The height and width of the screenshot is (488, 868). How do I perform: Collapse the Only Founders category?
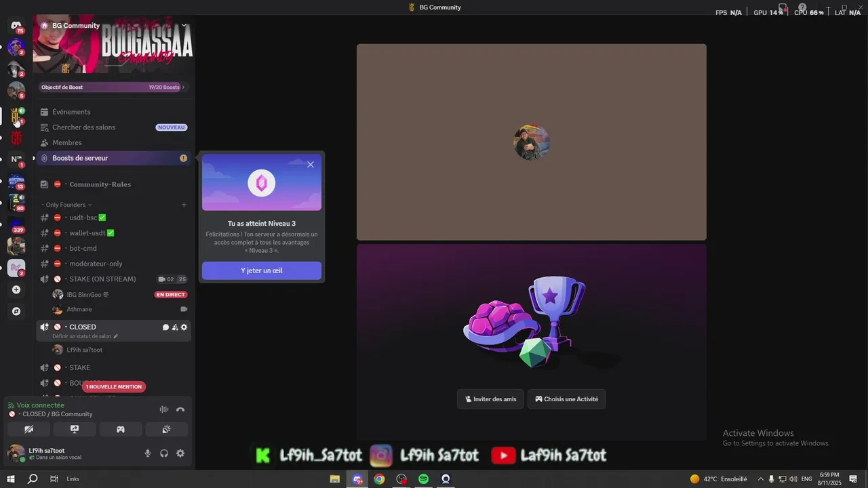tap(66, 205)
